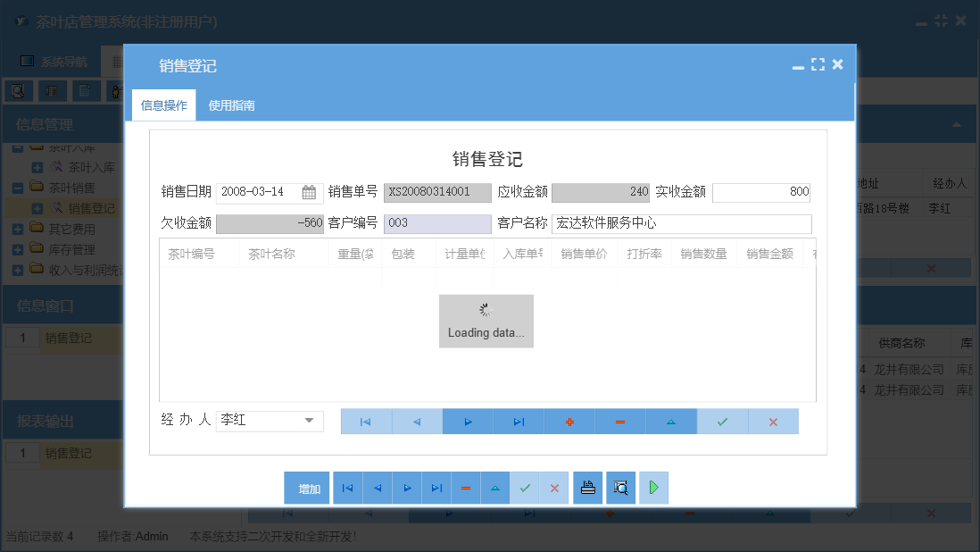This screenshot has width=980, height=552.
Task: Jump to the last record icon
Action: coord(519,421)
